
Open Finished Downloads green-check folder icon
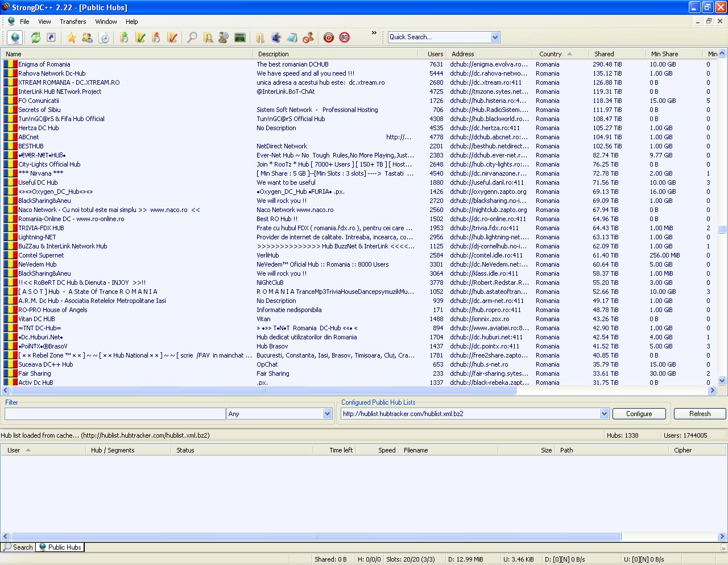coord(140,38)
